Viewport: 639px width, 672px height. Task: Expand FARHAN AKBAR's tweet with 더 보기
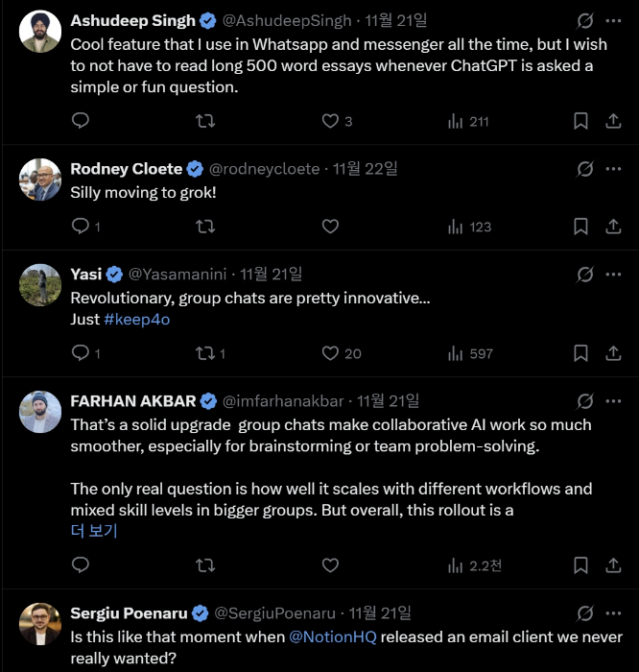tap(94, 531)
